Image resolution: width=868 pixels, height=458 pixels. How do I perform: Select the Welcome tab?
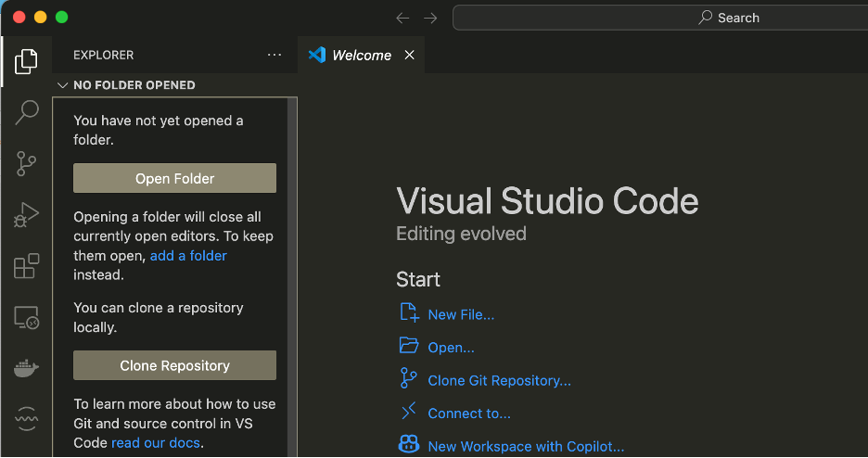pos(361,56)
